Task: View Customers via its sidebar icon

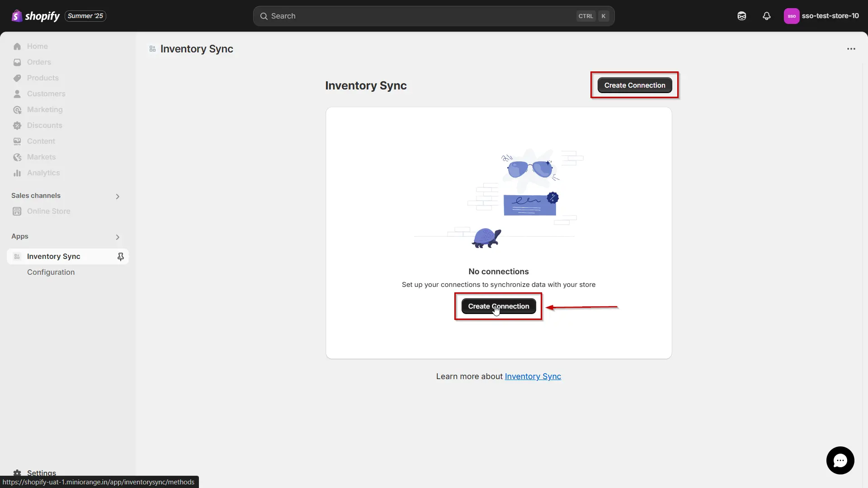Action: (17, 94)
